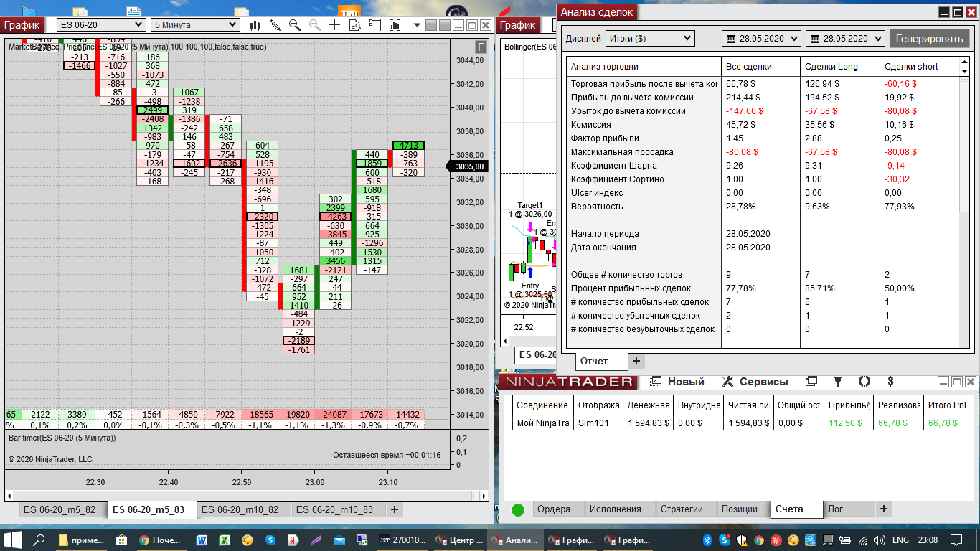Click the green connection status circle

click(518, 510)
